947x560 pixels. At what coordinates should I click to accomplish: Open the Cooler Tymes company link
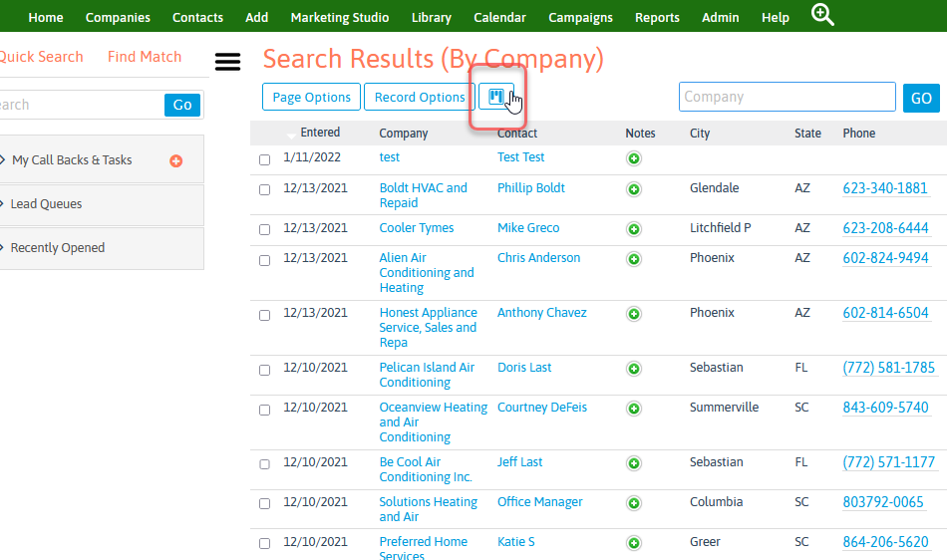click(416, 228)
